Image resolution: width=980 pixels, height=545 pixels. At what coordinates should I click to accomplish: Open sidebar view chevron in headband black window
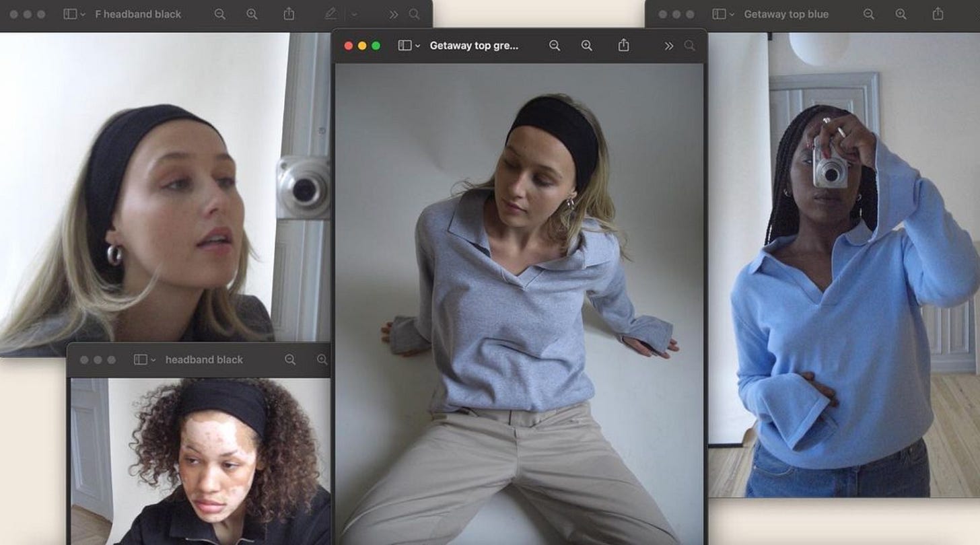(x=153, y=360)
